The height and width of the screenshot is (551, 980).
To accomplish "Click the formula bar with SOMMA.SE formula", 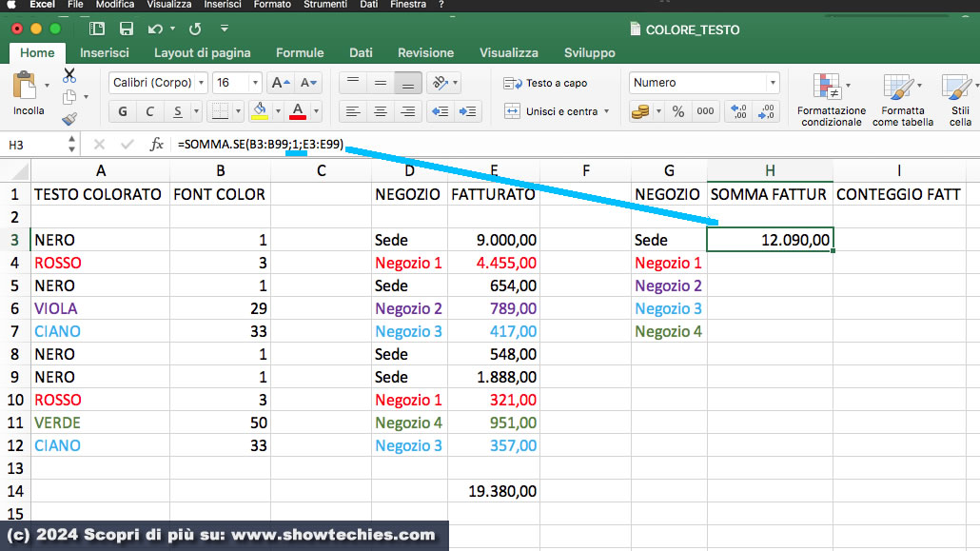I will tap(575, 145).
